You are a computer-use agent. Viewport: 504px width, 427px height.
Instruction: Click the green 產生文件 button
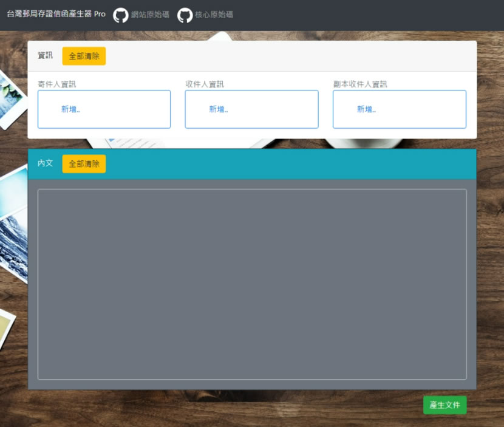pos(444,405)
